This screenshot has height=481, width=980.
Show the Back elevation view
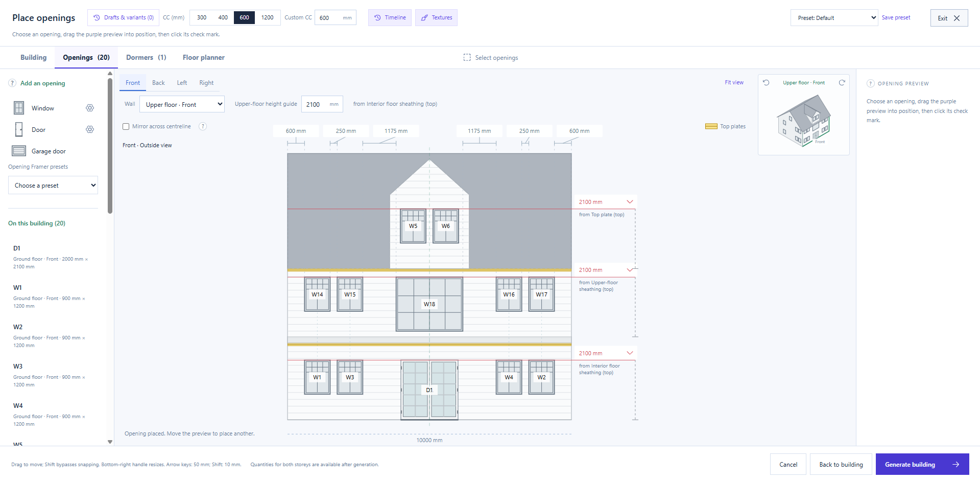coord(158,83)
